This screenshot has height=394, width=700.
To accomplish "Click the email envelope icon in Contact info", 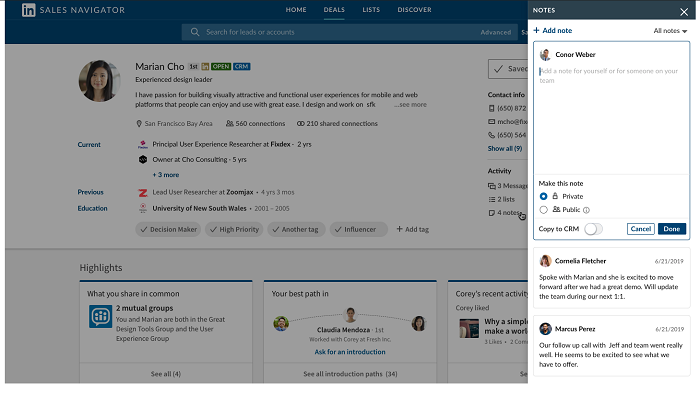I will pyautogui.click(x=492, y=121).
